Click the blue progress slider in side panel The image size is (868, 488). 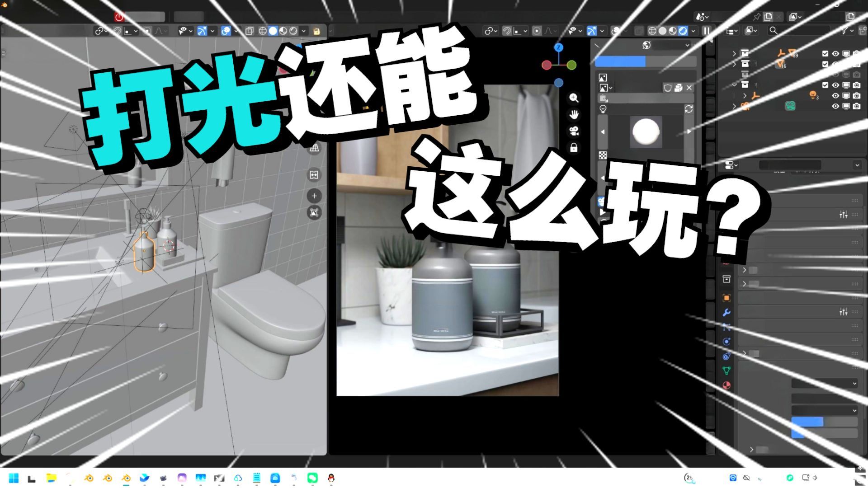click(645, 61)
